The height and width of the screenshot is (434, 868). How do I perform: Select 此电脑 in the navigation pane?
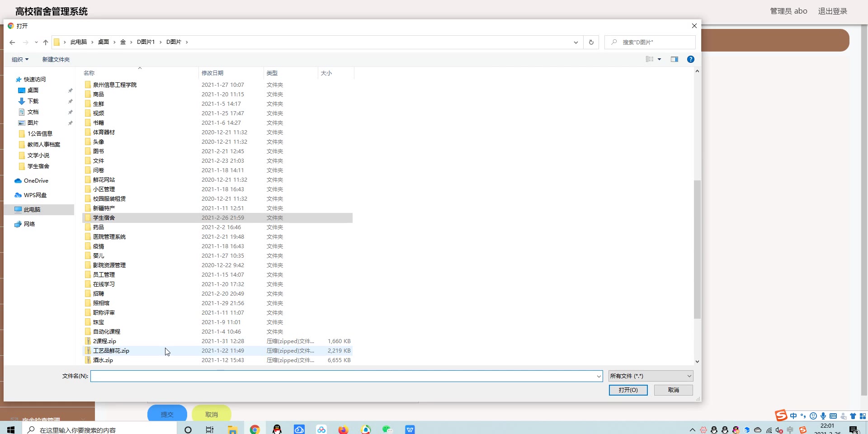(x=39, y=210)
